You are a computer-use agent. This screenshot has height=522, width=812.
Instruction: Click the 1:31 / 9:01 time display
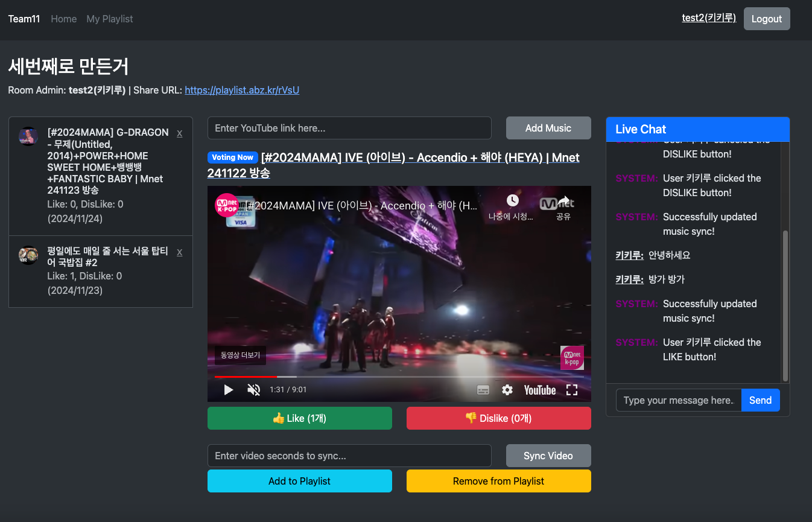[x=288, y=390]
